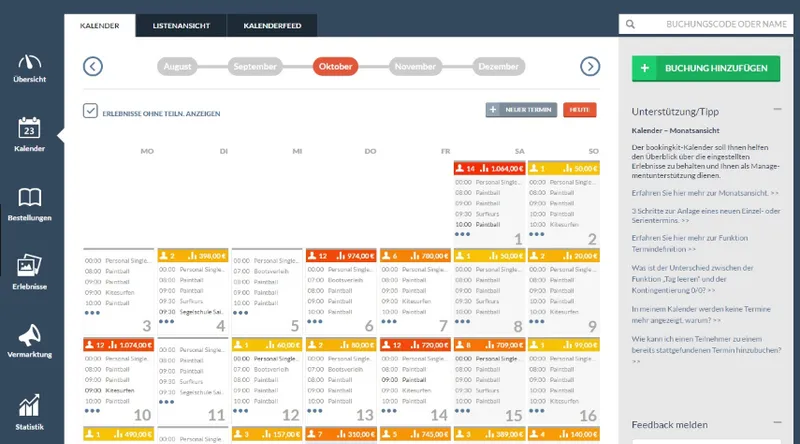Click day 16 header with 99,00 €
The image size is (800, 444).
coord(564,344)
